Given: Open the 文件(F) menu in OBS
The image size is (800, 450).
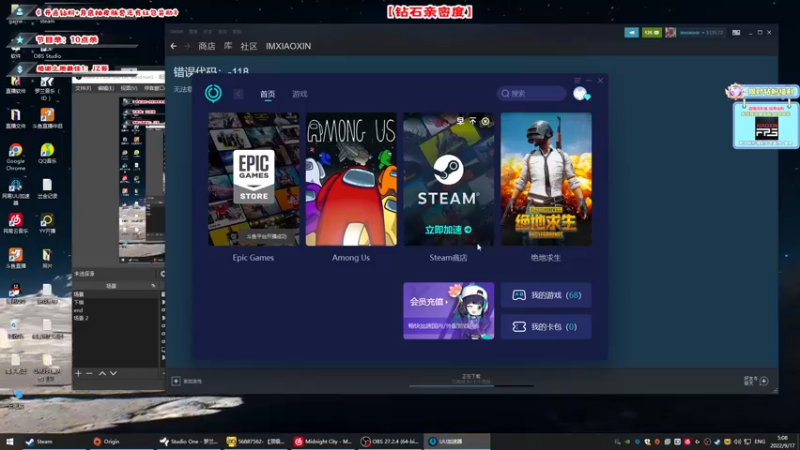Looking at the screenshot, I should coord(83,88).
